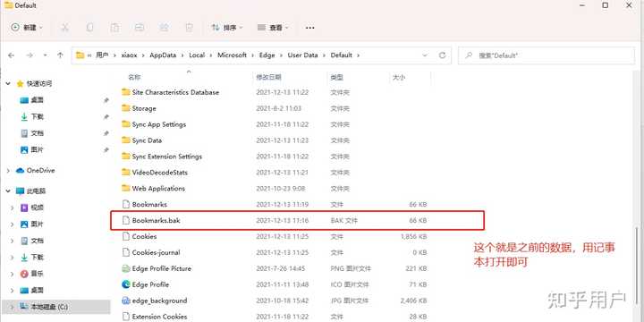Screen dimensions: 644x322
Task: Select the Edge Profile Picture PNG file
Action: tap(161, 268)
